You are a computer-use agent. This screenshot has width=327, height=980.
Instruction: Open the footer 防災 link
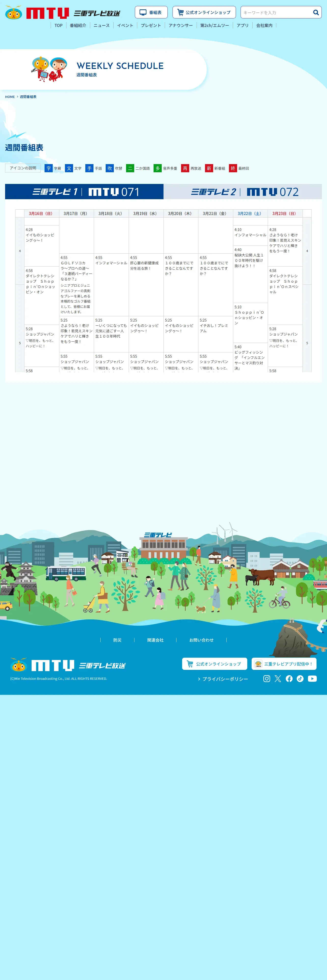117,640
